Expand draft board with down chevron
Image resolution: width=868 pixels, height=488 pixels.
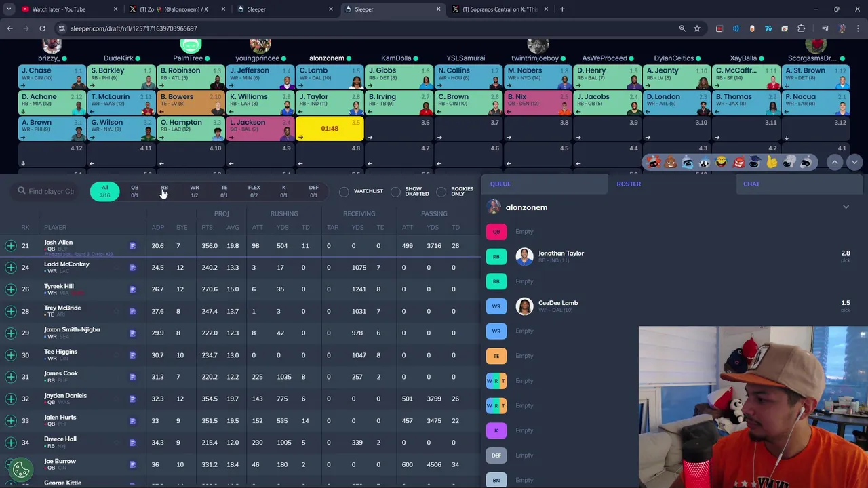[x=854, y=163]
